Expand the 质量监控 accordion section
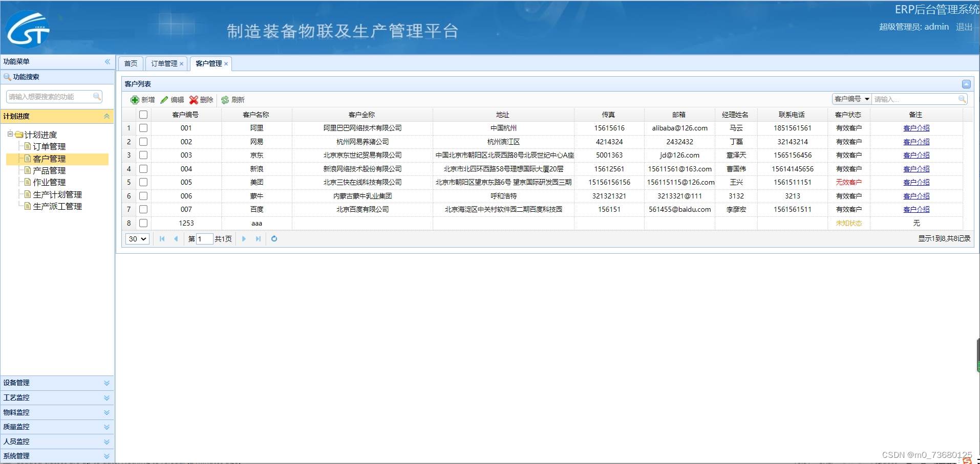 (x=106, y=427)
